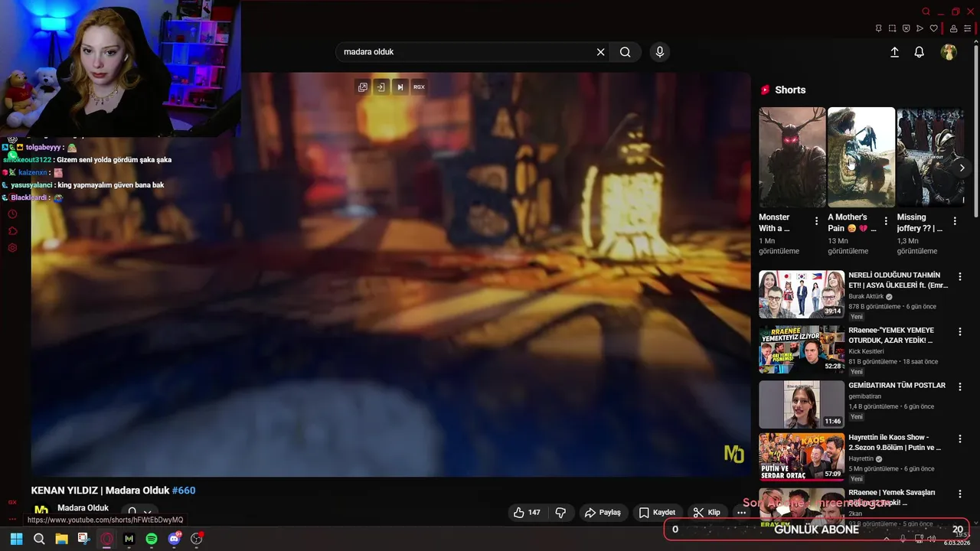Screen dimensions: 980x551
Task: Play the gemibatiran 11:46 video thumbnail
Action: 802,404
